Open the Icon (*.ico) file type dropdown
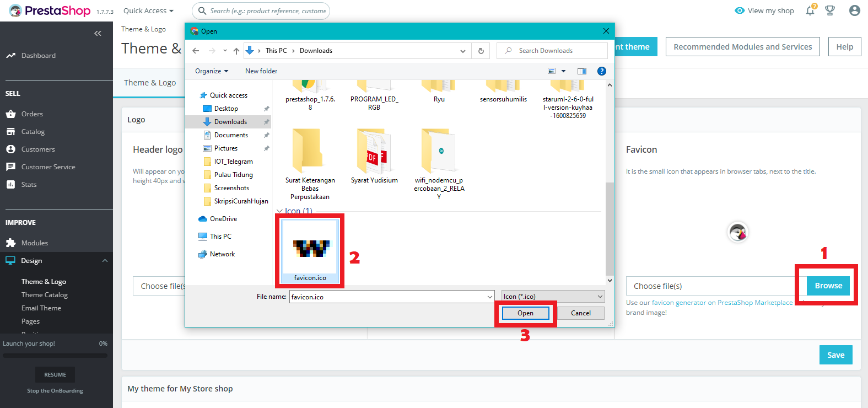The height and width of the screenshot is (408, 868). point(553,297)
